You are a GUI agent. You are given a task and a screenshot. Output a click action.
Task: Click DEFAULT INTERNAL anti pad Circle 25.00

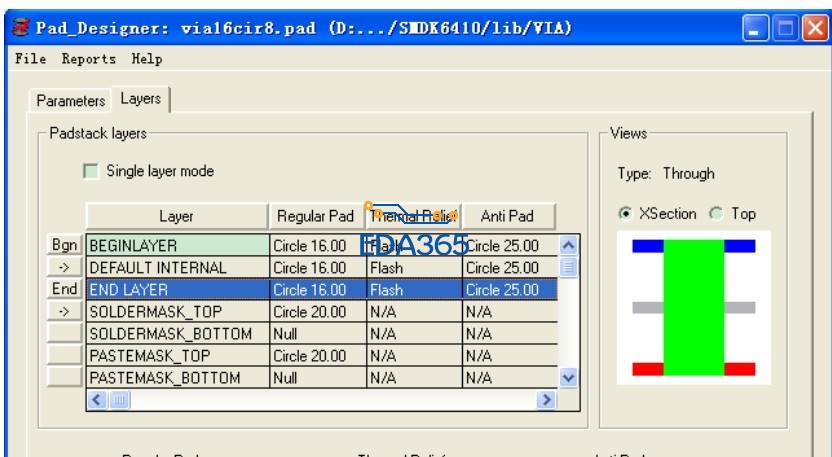510,268
